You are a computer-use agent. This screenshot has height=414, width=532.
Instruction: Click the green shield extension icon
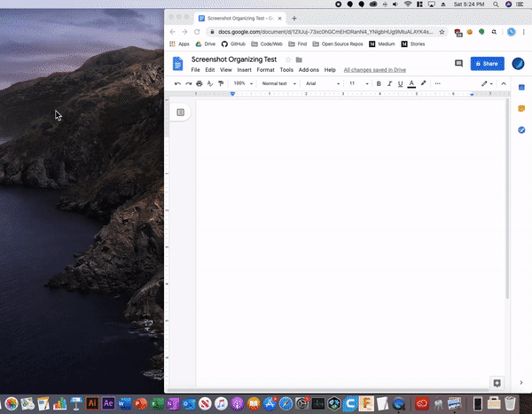[481, 32]
